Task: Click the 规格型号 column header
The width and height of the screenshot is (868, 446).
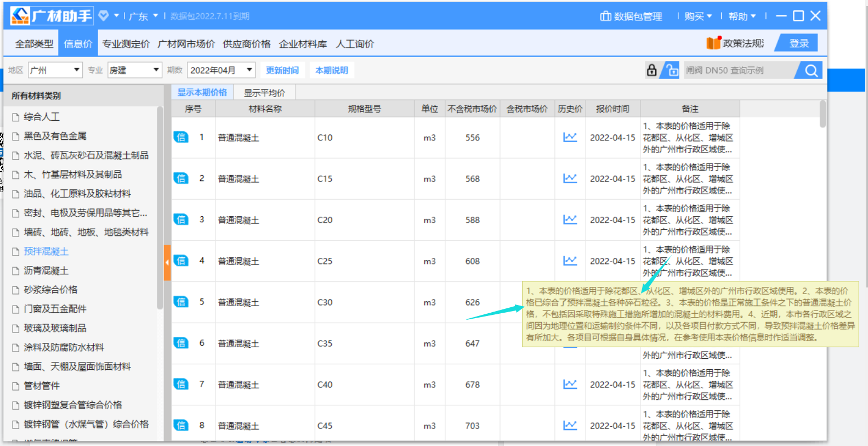Action: point(364,109)
